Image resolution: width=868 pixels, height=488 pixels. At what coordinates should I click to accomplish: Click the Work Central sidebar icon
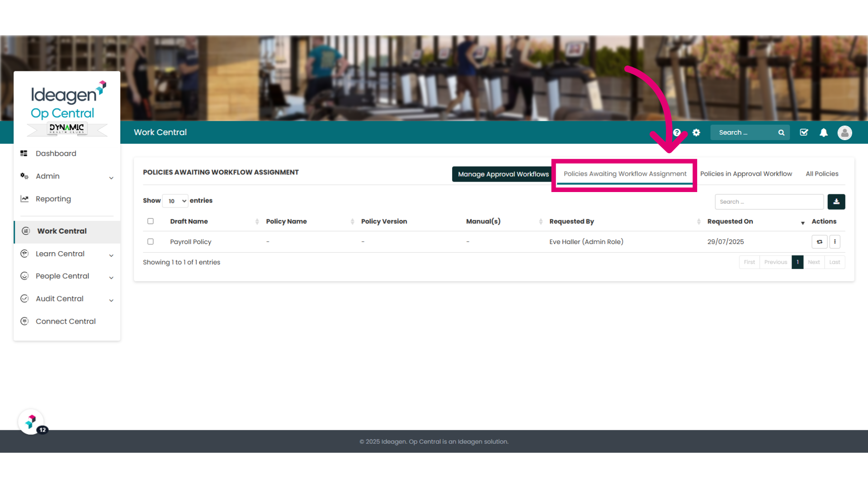(26, 231)
